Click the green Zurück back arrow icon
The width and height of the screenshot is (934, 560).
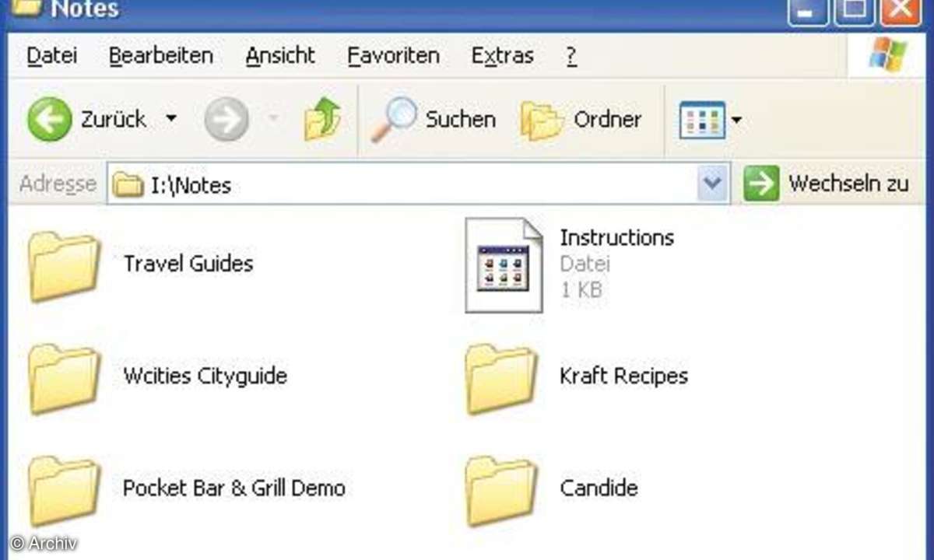pyautogui.click(x=49, y=119)
